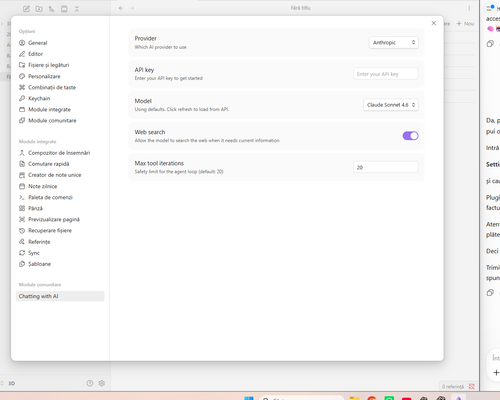Select Chatting with AI community plugin

(60, 296)
